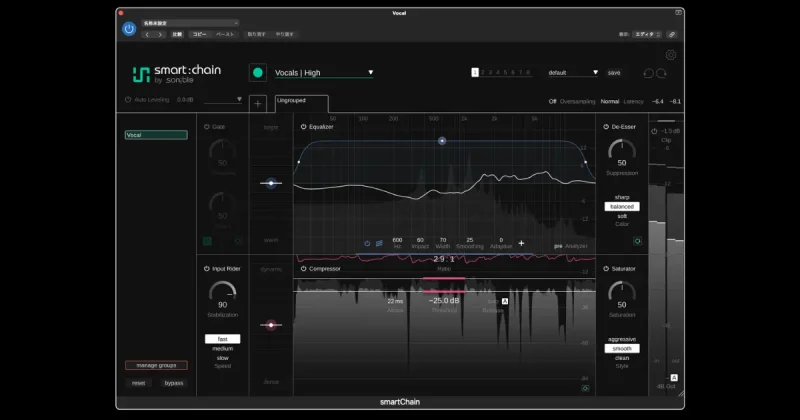The image size is (800, 420).
Task: Click the reset button
Action: point(138,383)
